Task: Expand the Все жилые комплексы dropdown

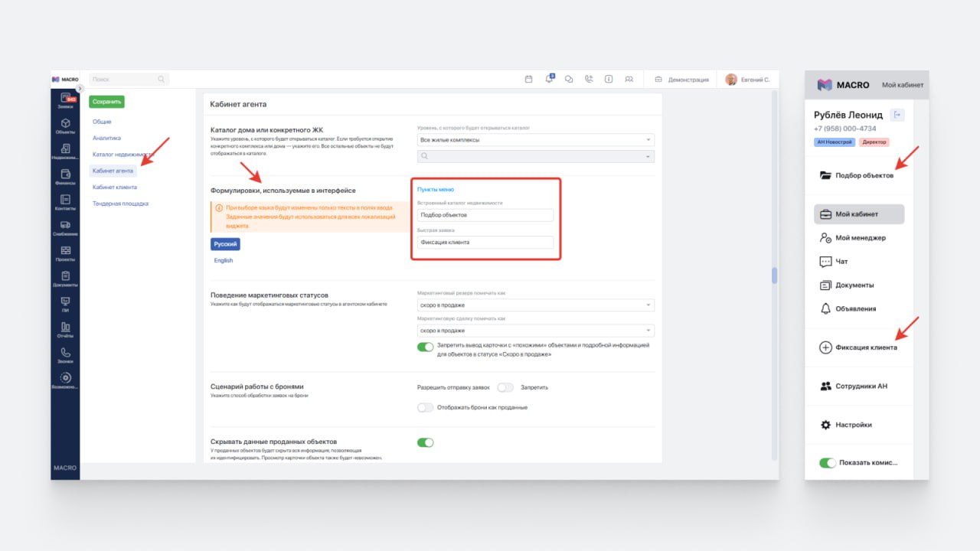Action: pyautogui.click(x=535, y=140)
